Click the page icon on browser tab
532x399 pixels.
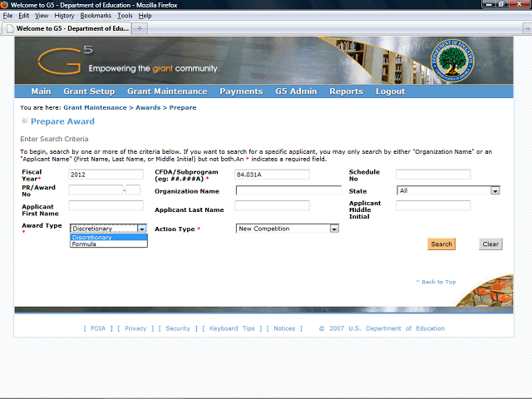[10, 28]
